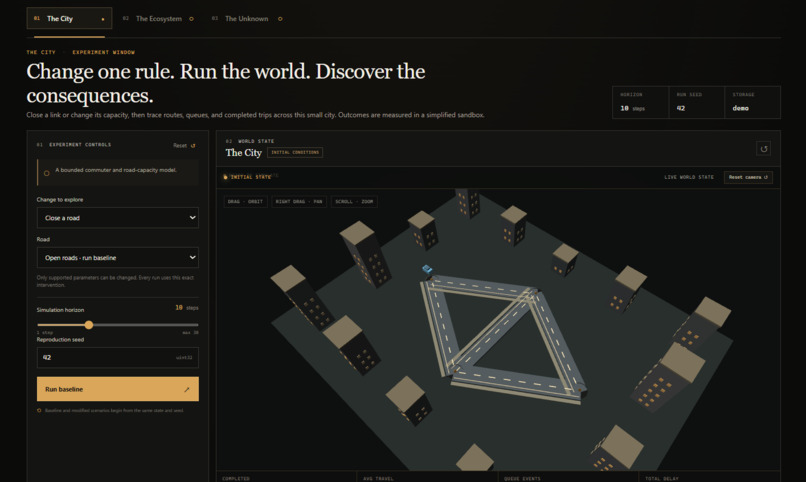The image size is (806, 482).
Task: Open The Ecosystem tab
Action: pos(158,18)
